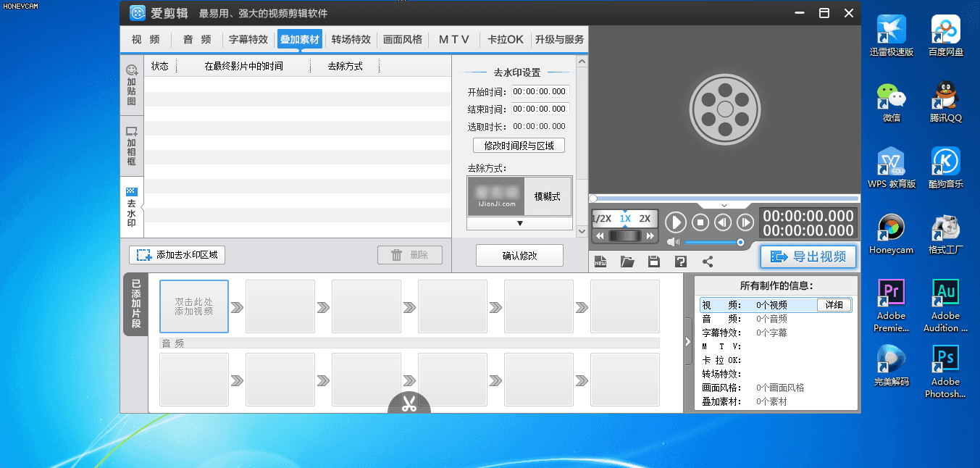Image resolution: width=980 pixels, height=468 pixels.
Task: Open 腾讯QQ desktop shortcut
Action: pyautogui.click(x=945, y=101)
